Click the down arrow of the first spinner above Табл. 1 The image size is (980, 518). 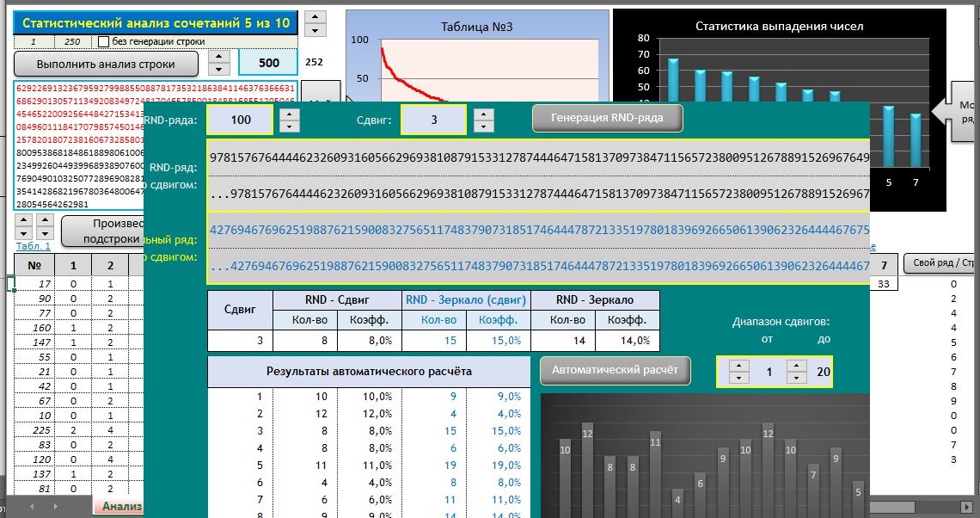pos(24,232)
